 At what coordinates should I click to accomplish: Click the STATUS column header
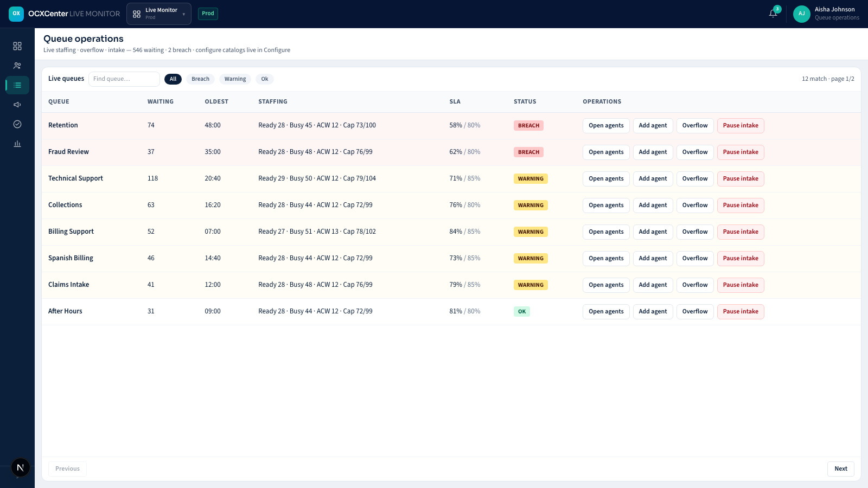coord(525,102)
